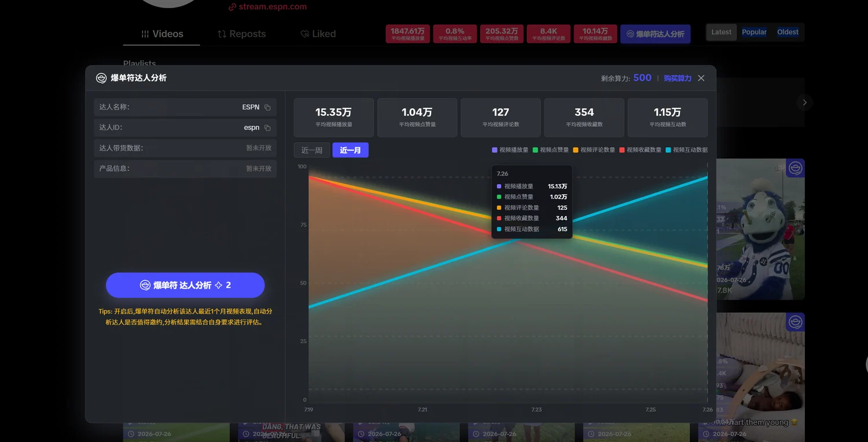Close the 爆单符达人分析 dialog
The width and height of the screenshot is (868, 442).
point(701,78)
